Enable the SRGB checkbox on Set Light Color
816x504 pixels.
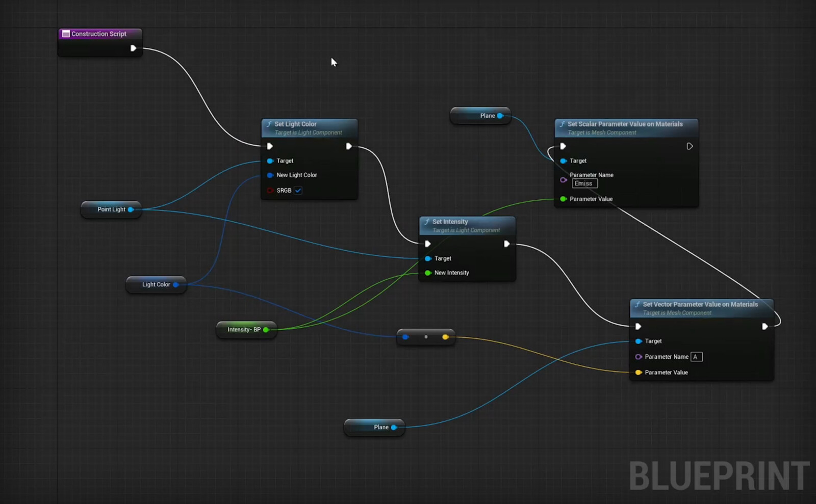(298, 190)
